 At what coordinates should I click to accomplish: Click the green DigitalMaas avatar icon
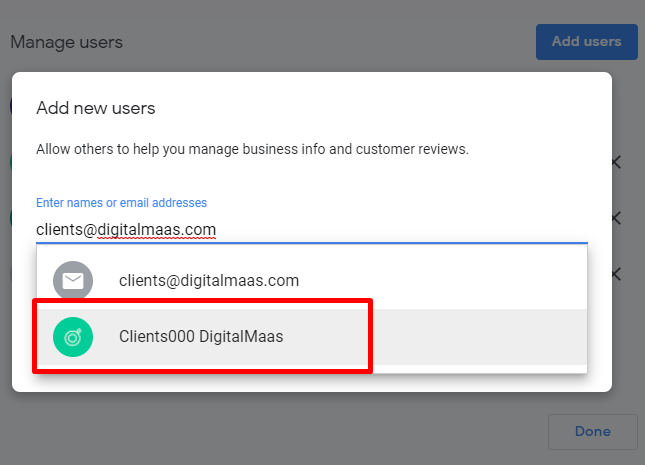(73, 337)
